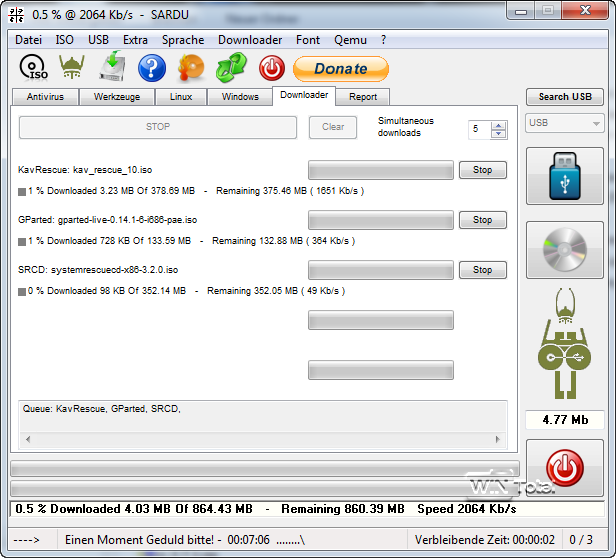This screenshot has width=616, height=558.
Task: Open the question mark menu
Action: click(383, 40)
